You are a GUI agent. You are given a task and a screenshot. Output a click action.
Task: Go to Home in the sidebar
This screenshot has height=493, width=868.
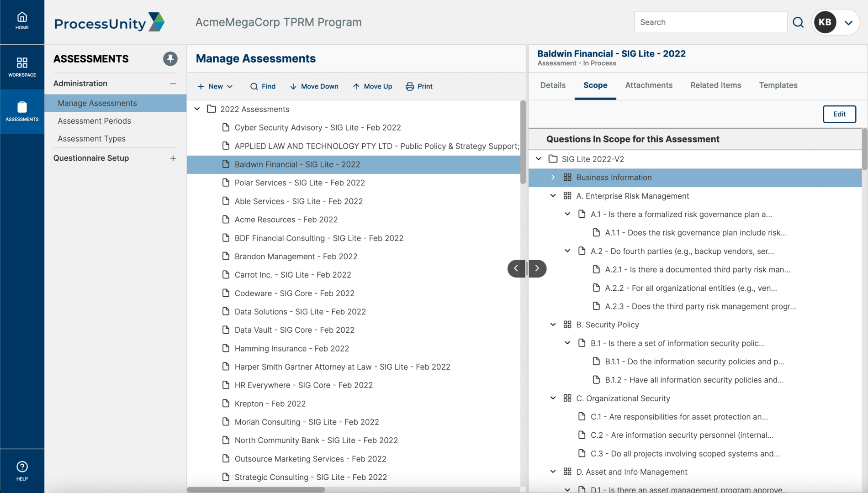point(22,21)
